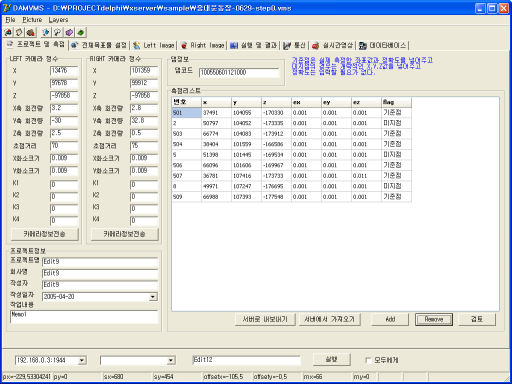This screenshot has width=512, height=384.
Task: Select the magnifier tool in toolbar
Action: tap(57, 32)
